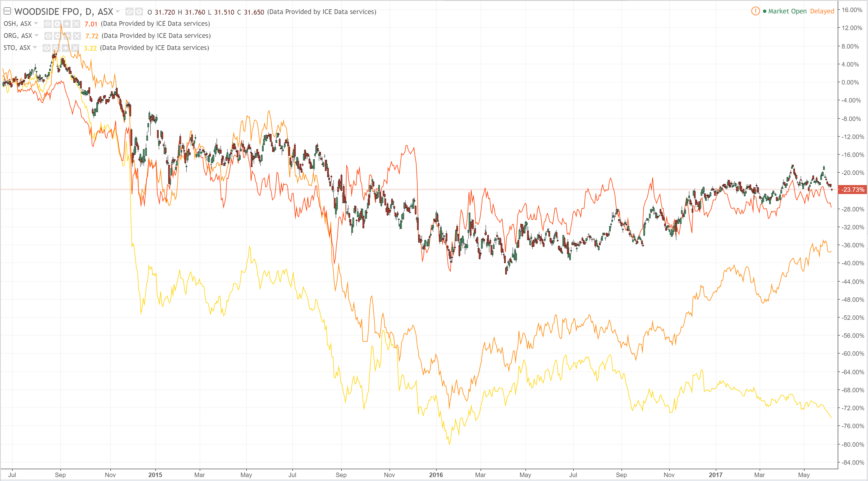Hide the OSH, ASX line

point(48,24)
